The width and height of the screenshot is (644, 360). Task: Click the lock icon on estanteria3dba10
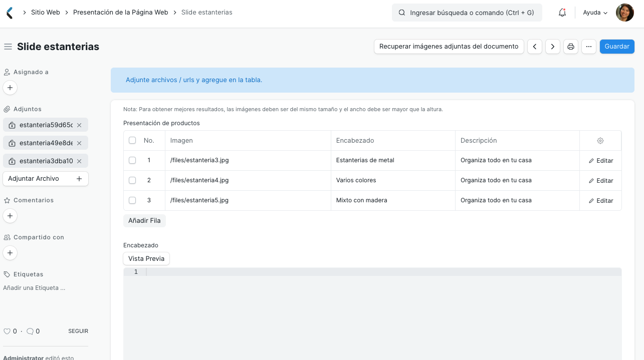click(x=12, y=161)
